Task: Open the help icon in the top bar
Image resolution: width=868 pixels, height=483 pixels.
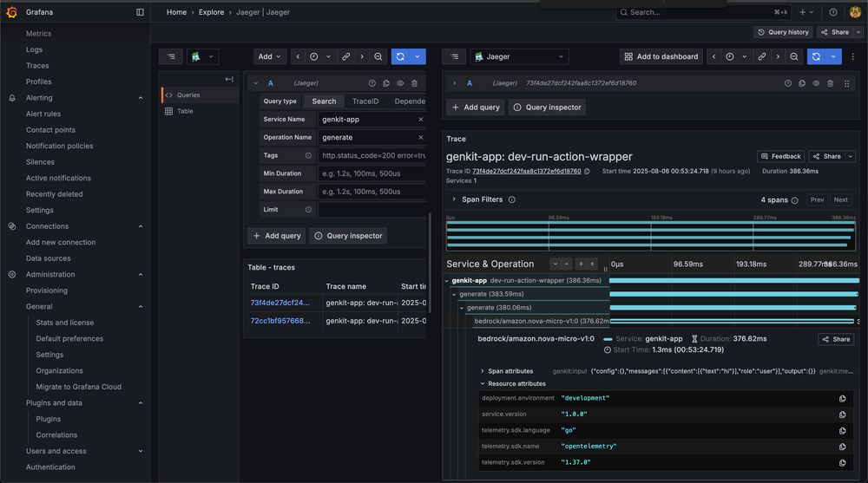Action: pos(833,12)
